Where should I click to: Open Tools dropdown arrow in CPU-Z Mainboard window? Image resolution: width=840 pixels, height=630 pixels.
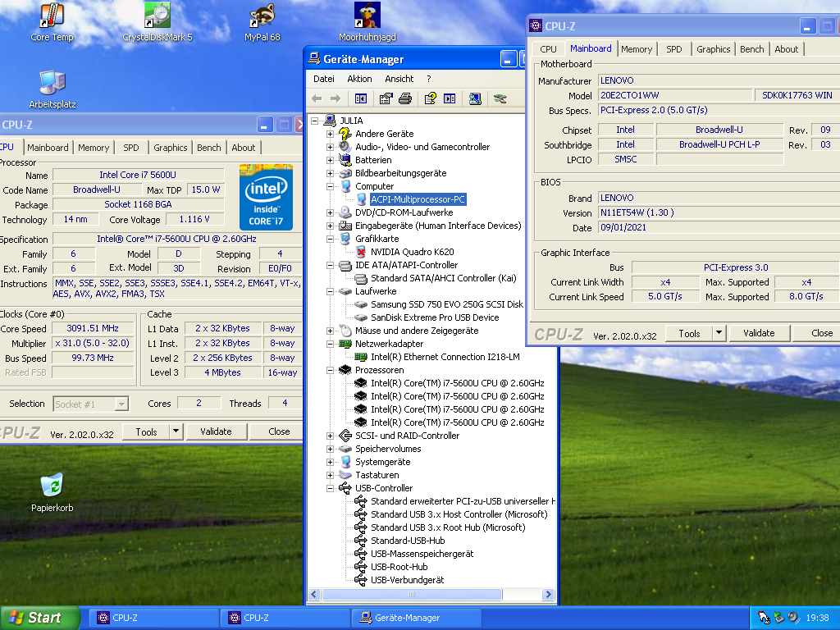pos(719,333)
